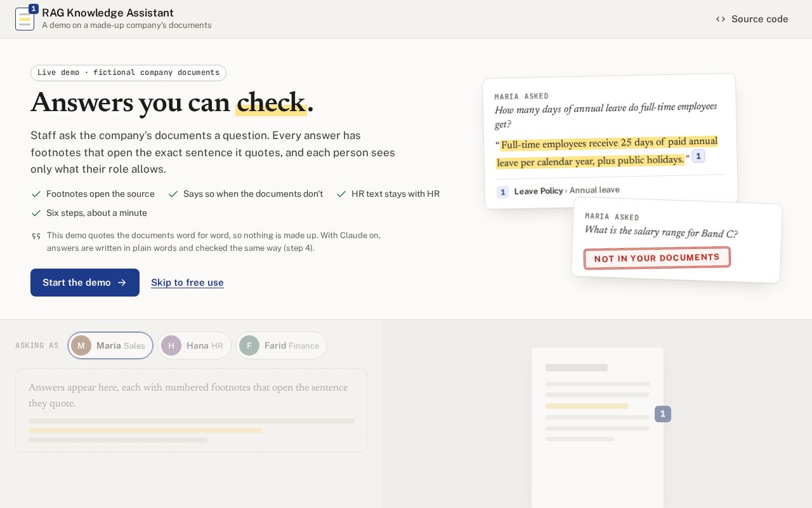The width and height of the screenshot is (812, 508).
Task: Click the checkmark beside "Six steps, about a minute"
Action: click(36, 213)
